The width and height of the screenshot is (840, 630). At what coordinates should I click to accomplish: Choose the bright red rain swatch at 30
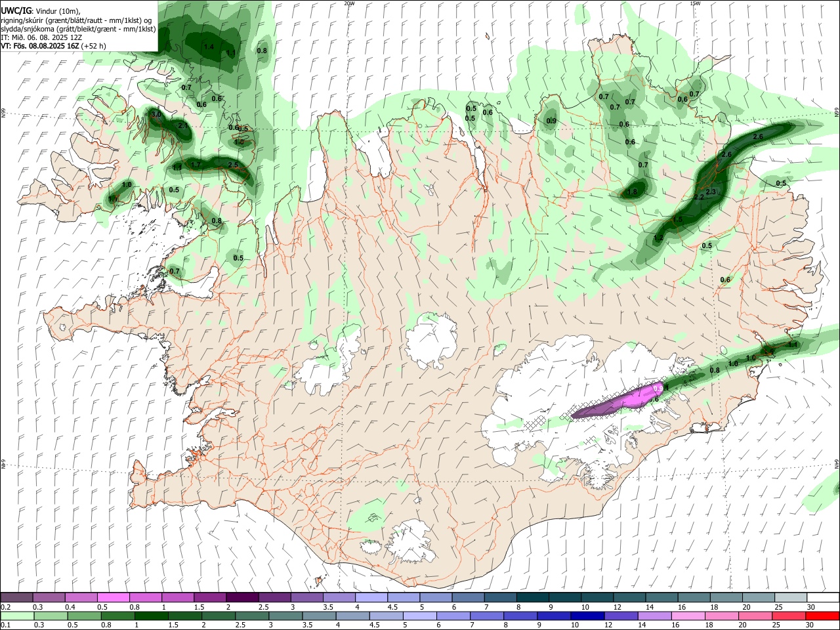823,616
